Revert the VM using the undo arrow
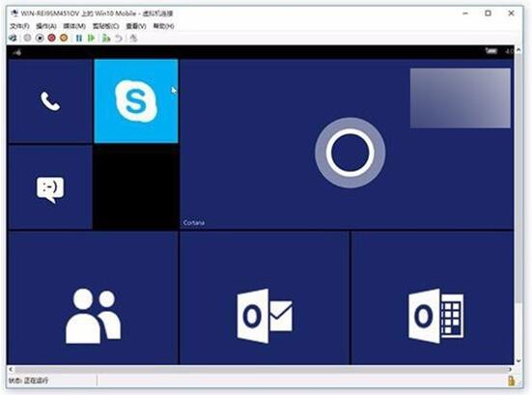This screenshot has width=532, height=395. point(119,38)
